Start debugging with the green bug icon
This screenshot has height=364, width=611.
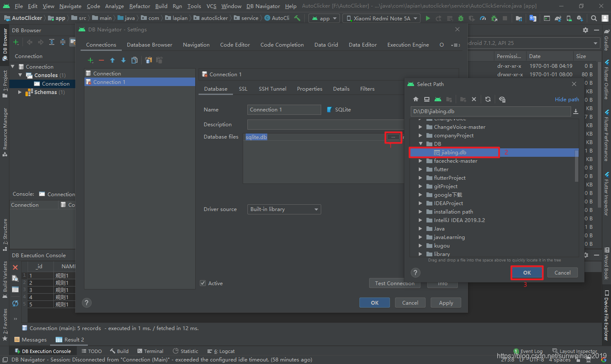coord(461,18)
